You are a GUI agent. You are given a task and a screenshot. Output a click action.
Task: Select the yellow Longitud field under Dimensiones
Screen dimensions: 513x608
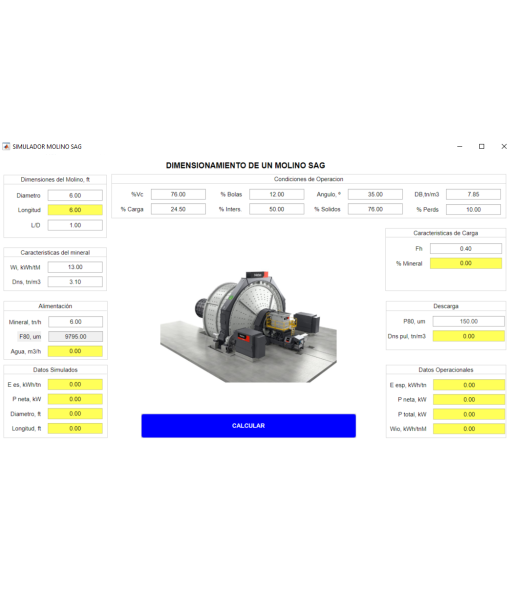click(75, 210)
